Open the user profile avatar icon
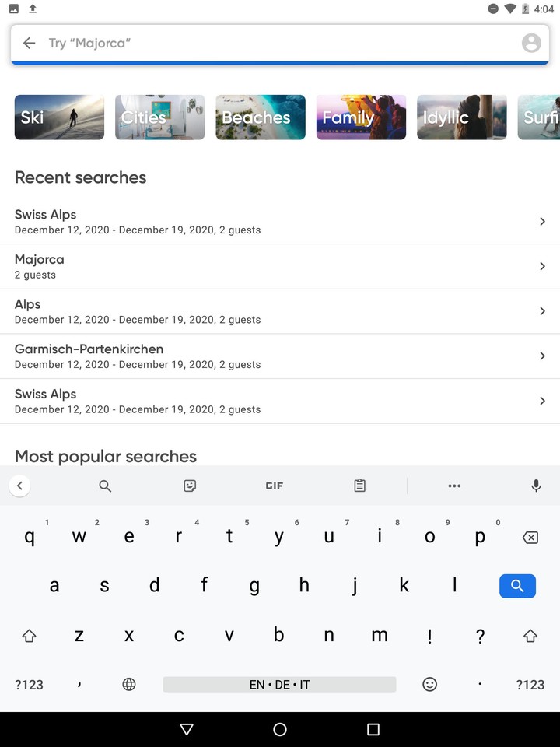This screenshot has height=747, width=560. pyautogui.click(x=531, y=44)
